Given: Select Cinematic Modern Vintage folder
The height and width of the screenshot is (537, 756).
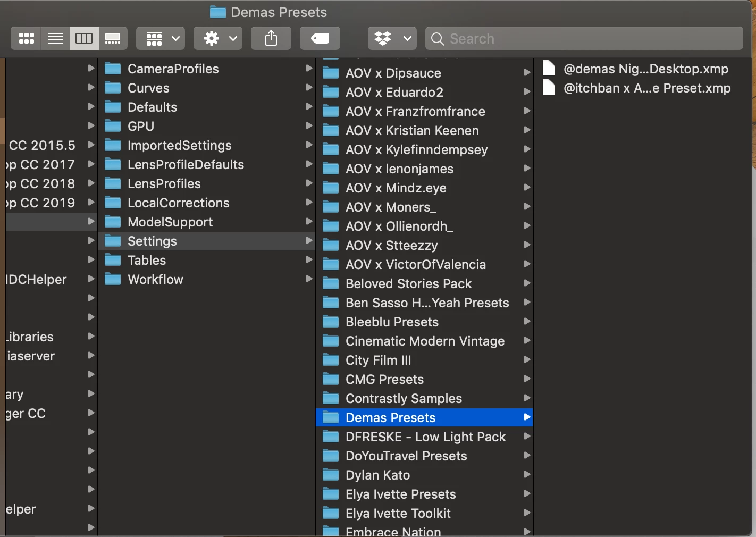Looking at the screenshot, I should [424, 341].
